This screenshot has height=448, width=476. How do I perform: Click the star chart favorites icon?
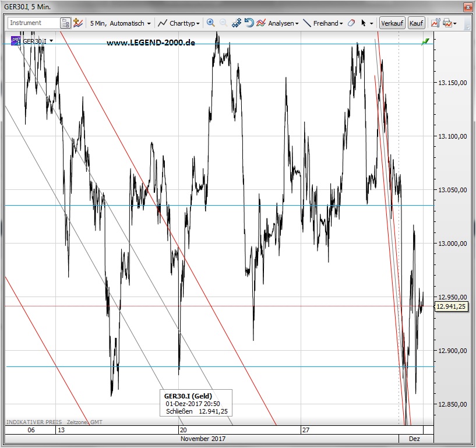tap(77, 23)
